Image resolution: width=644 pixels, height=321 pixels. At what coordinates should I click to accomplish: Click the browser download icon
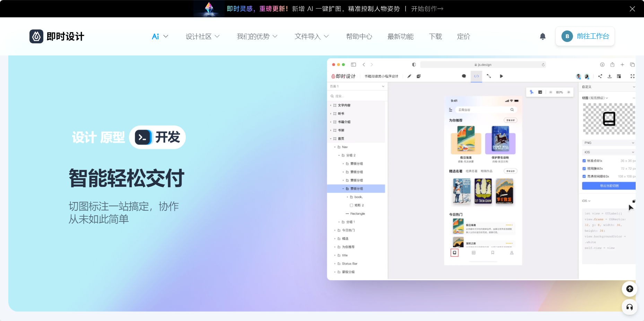click(602, 64)
